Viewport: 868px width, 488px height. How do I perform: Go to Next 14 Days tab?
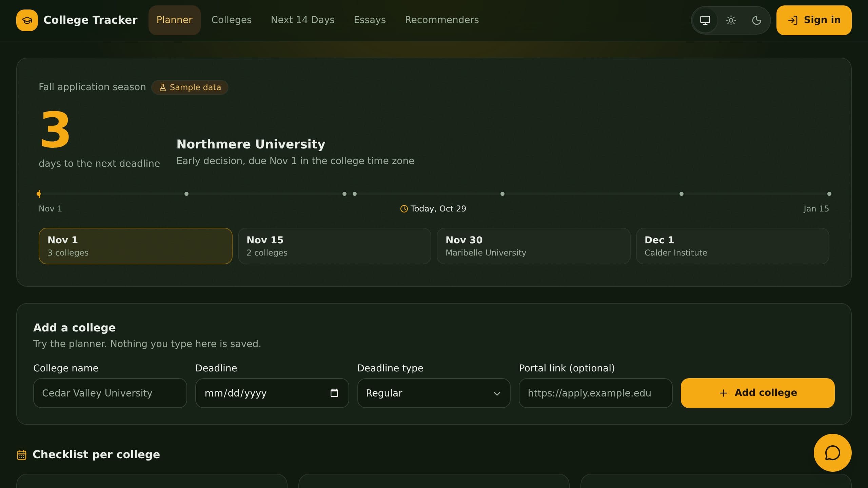(303, 20)
